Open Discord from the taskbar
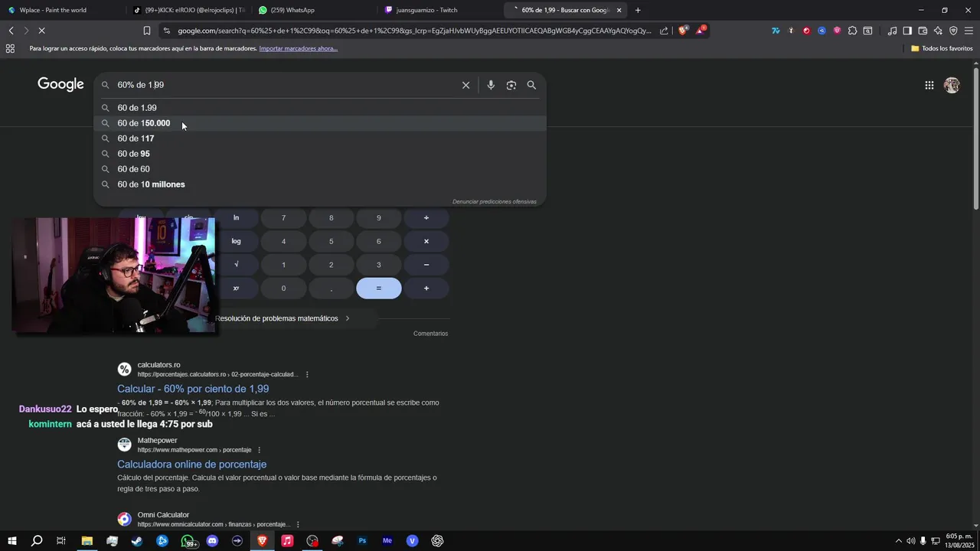The height and width of the screenshot is (551, 980). coord(212,540)
